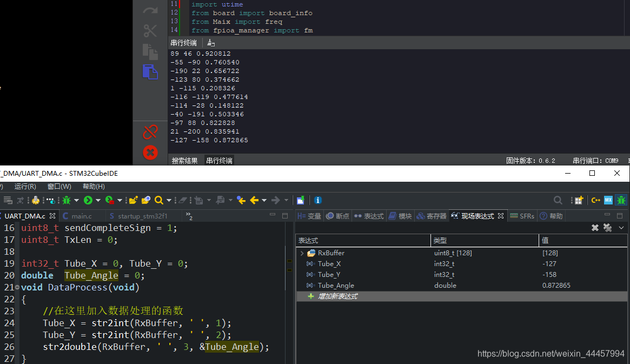The image size is (630, 364).
Task: Click the Open Perspective icon
Action: tap(579, 200)
